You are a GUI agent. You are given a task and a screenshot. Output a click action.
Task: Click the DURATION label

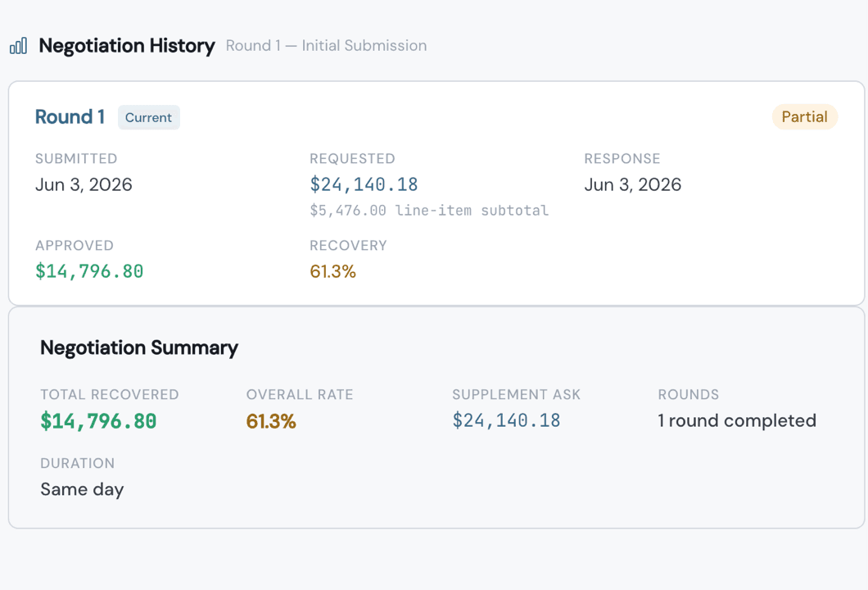pos(78,463)
